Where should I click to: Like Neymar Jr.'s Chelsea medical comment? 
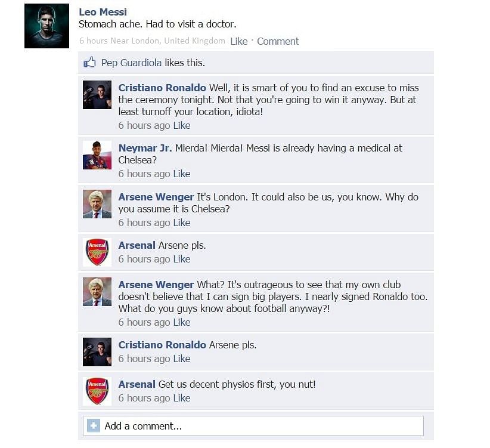(x=182, y=174)
